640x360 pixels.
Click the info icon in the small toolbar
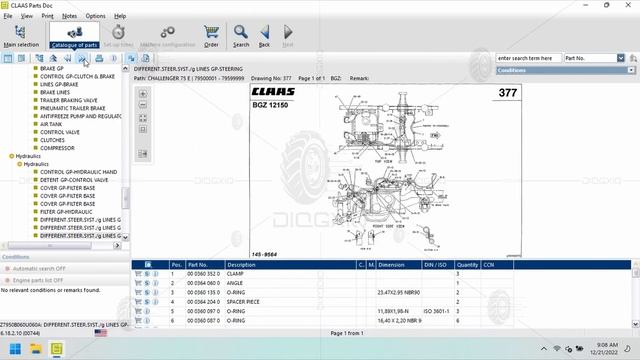tap(114, 58)
